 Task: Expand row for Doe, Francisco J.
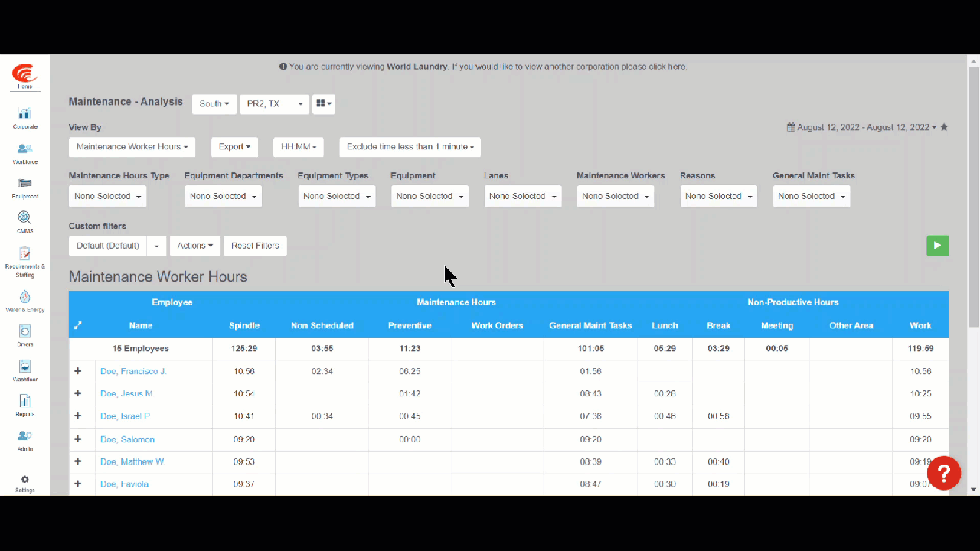[x=77, y=371]
